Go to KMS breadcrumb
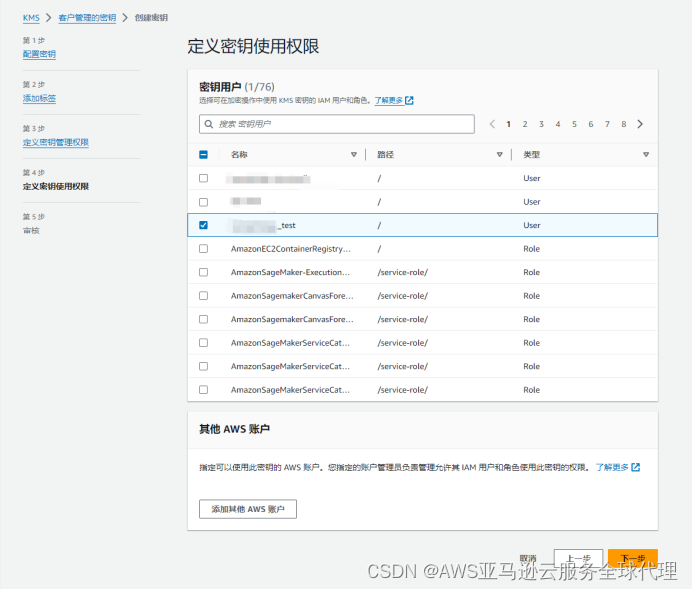 coord(31,18)
